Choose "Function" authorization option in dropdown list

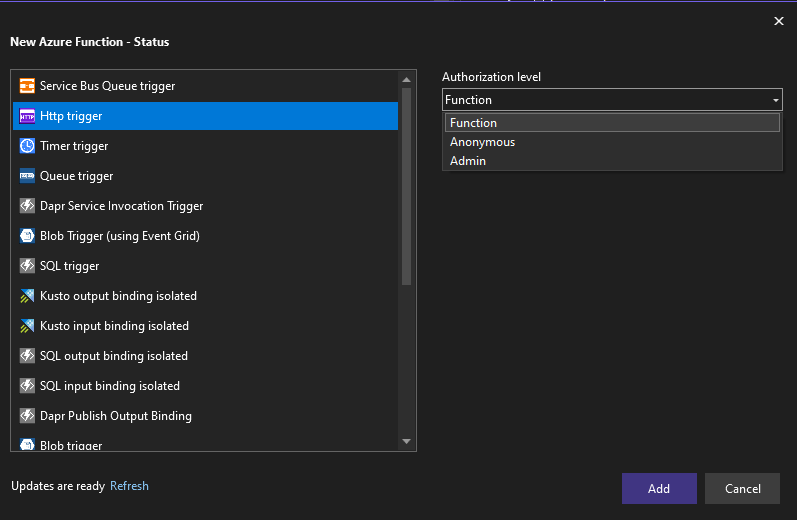(x=612, y=123)
